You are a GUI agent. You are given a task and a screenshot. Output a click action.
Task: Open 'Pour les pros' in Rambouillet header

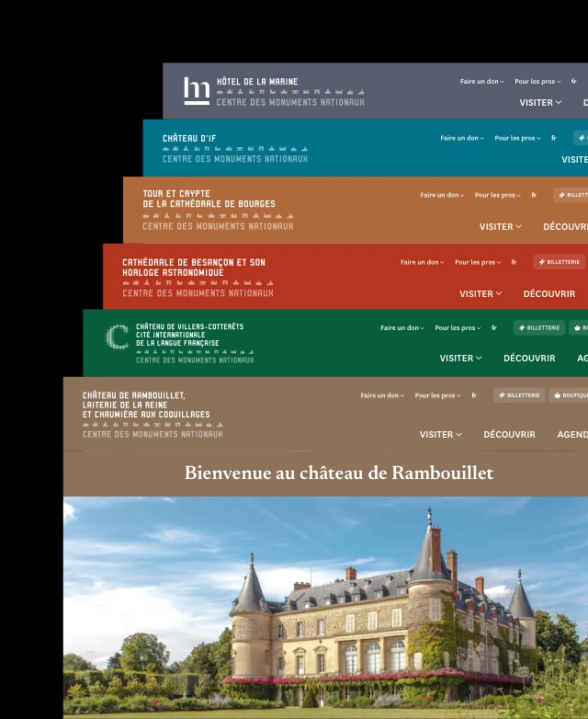(437, 395)
